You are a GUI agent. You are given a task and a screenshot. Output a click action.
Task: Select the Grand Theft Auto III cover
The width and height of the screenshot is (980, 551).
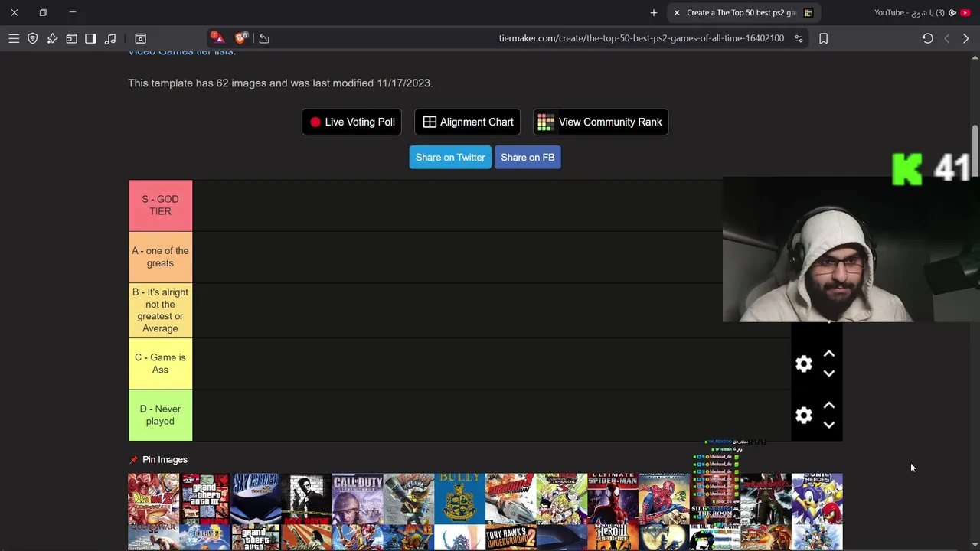205,498
